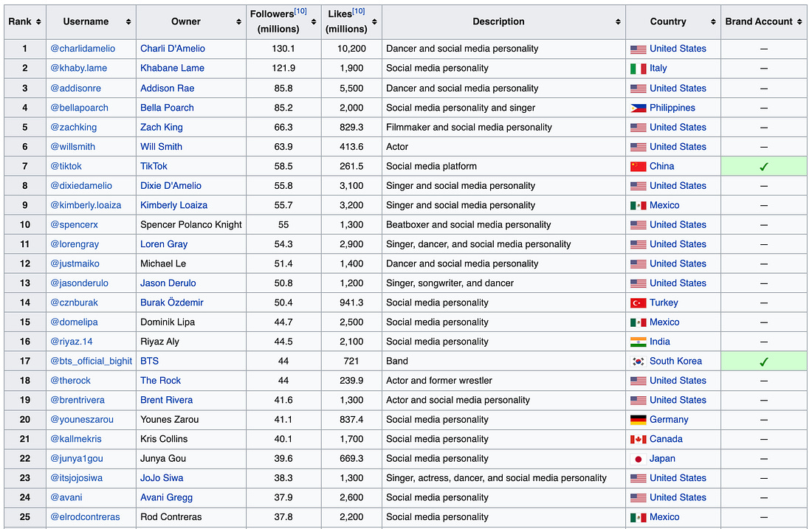This screenshot has width=812, height=529.
Task: Open reference [10] beside Followers header
Action: (x=300, y=11)
